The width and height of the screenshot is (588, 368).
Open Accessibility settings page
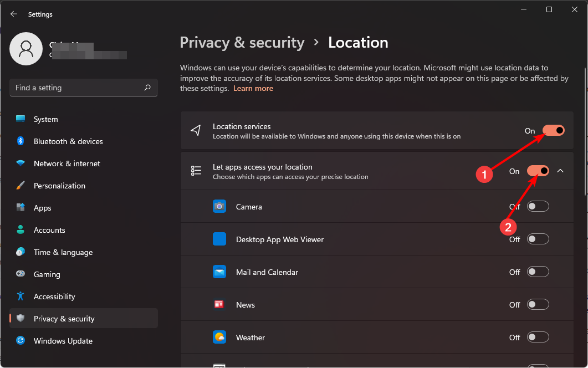54,297
